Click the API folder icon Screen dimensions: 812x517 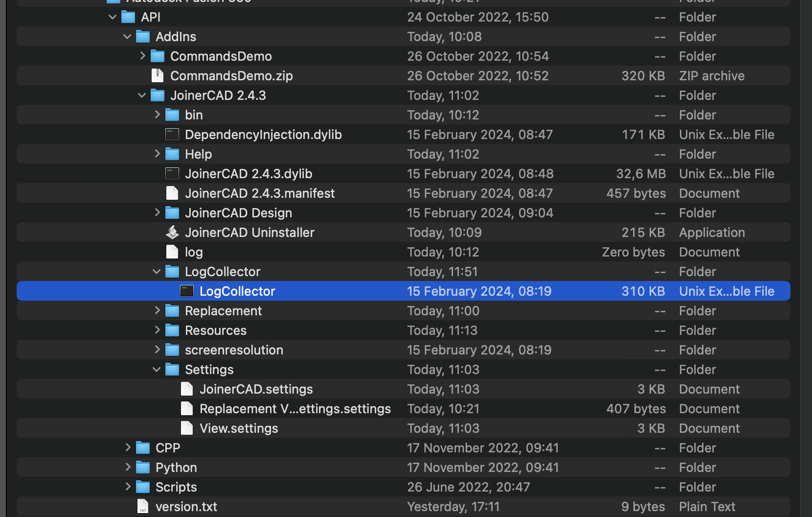pos(128,17)
